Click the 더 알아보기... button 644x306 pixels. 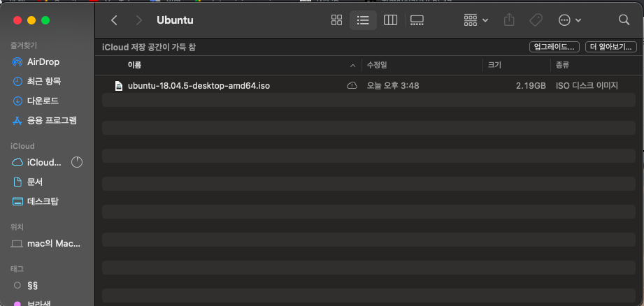click(610, 47)
